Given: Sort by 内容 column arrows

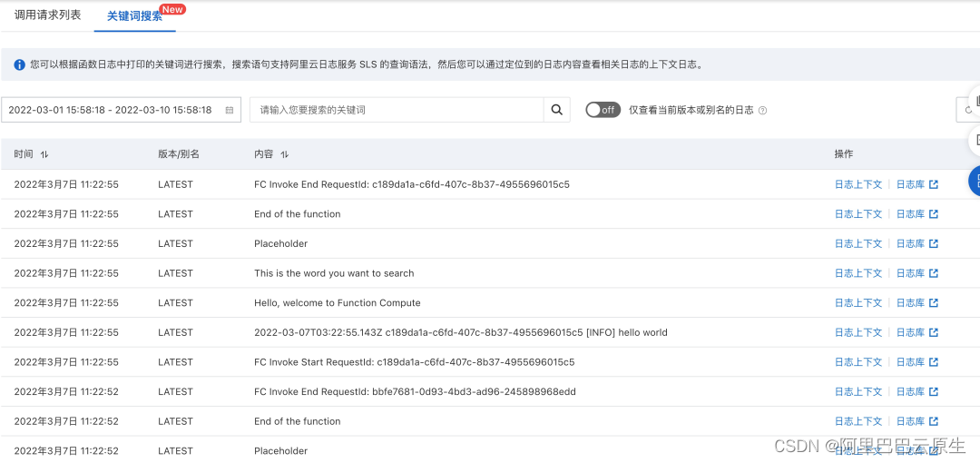Looking at the screenshot, I should (x=284, y=154).
